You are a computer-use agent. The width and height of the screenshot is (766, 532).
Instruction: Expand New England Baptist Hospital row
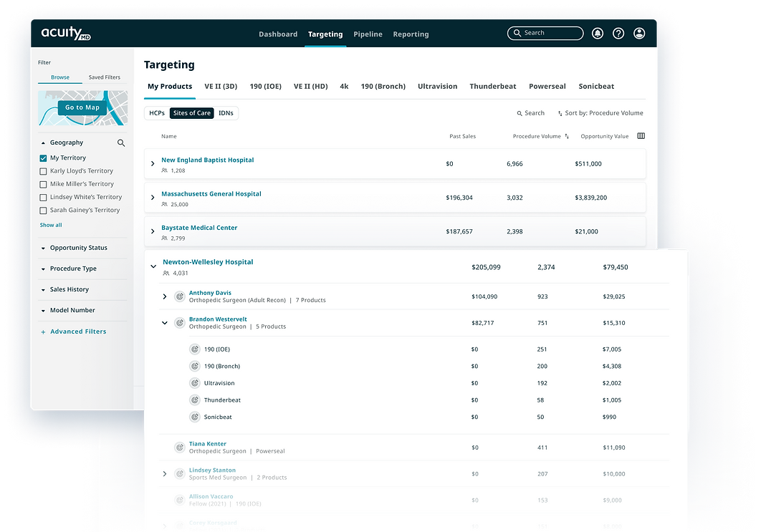click(x=152, y=163)
